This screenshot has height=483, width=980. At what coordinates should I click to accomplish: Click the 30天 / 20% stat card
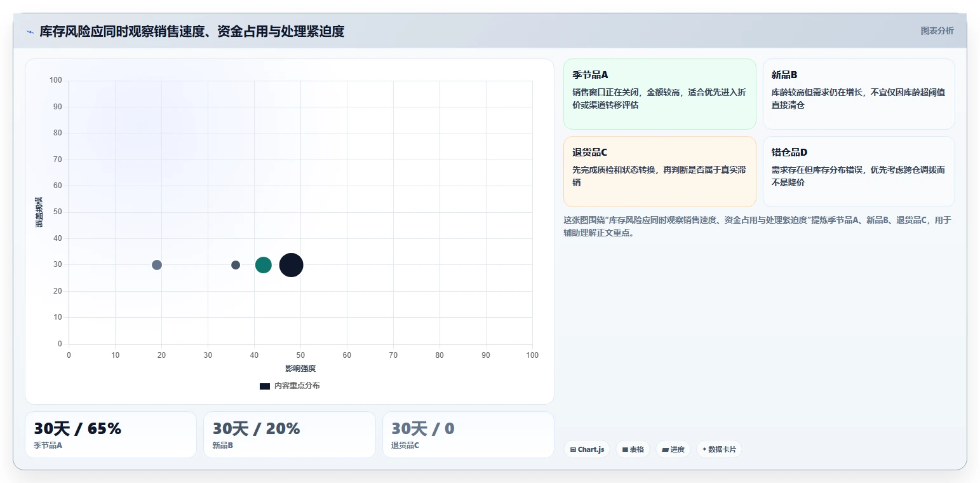click(290, 435)
